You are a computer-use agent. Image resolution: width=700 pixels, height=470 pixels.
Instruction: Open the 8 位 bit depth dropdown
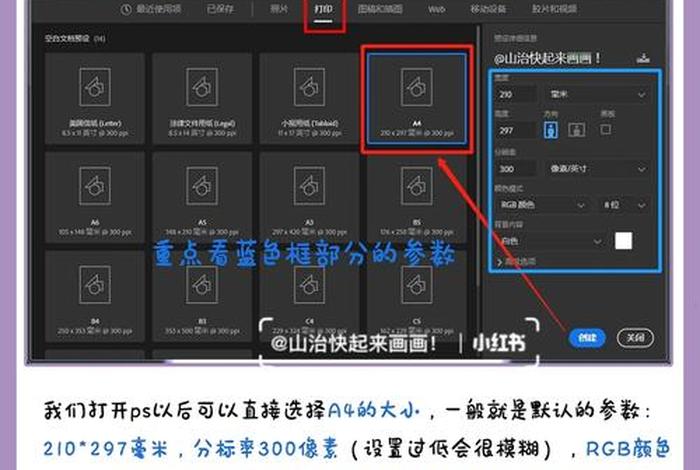(x=624, y=205)
